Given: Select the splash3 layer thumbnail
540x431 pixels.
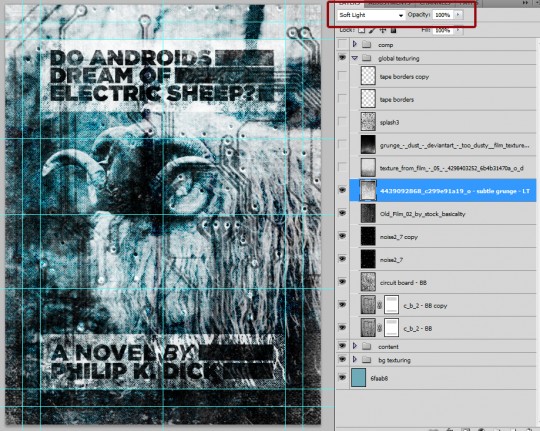Looking at the screenshot, I should (368, 122).
